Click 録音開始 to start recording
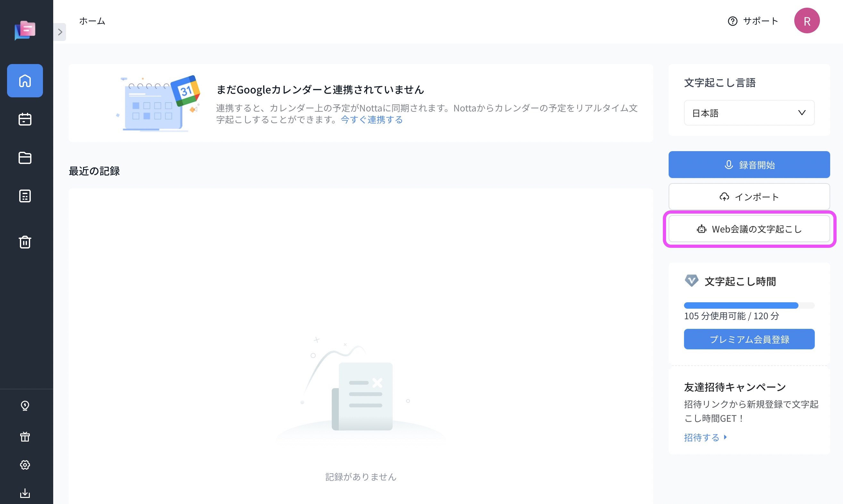The image size is (843, 504). tap(749, 164)
